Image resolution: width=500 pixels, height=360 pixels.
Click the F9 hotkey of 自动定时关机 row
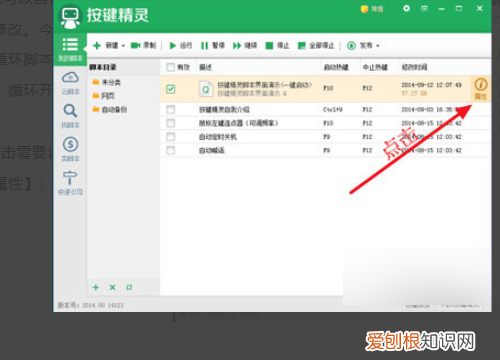coord(327,137)
